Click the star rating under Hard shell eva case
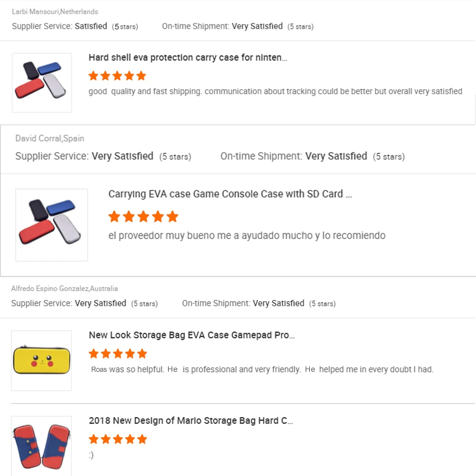476x476 pixels. [x=117, y=76]
